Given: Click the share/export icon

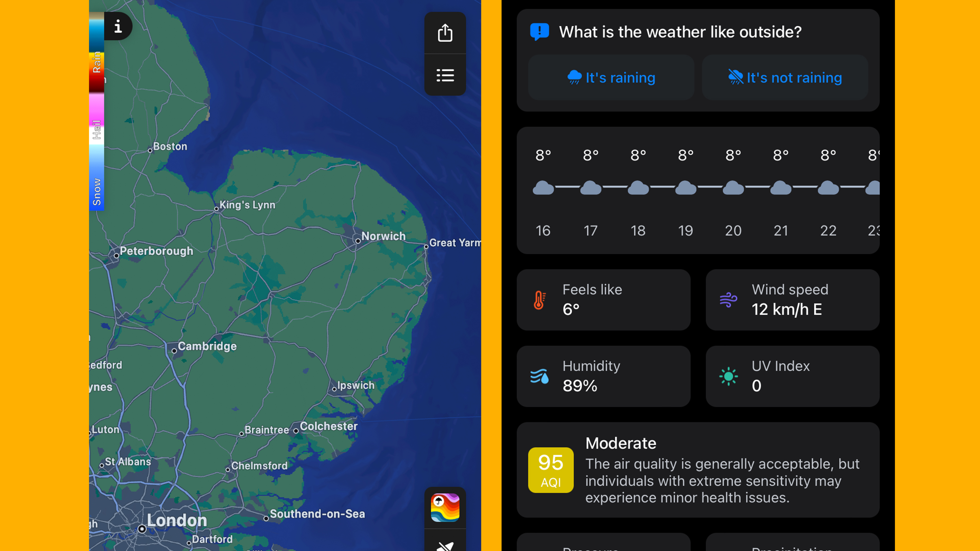Looking at the screenshot, I should (445, 32).
